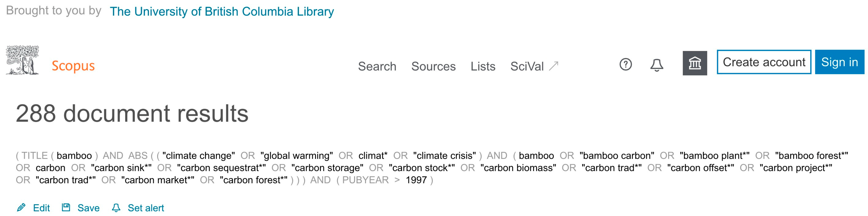Click the Scopus logo
The image size is (868, 216).
click(x=73, y=66)
